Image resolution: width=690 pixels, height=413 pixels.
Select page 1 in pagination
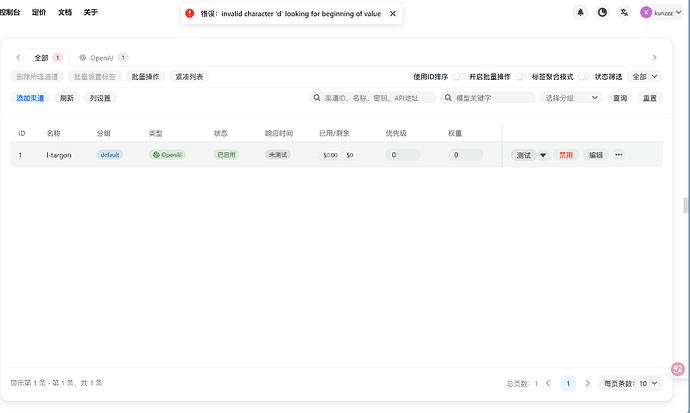click(x=568, y=383)
